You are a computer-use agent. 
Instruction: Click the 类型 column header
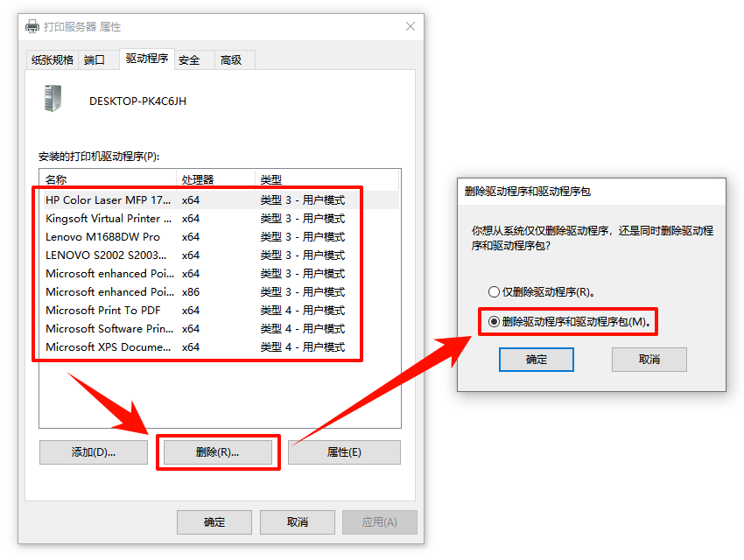(x=327, y=179)
